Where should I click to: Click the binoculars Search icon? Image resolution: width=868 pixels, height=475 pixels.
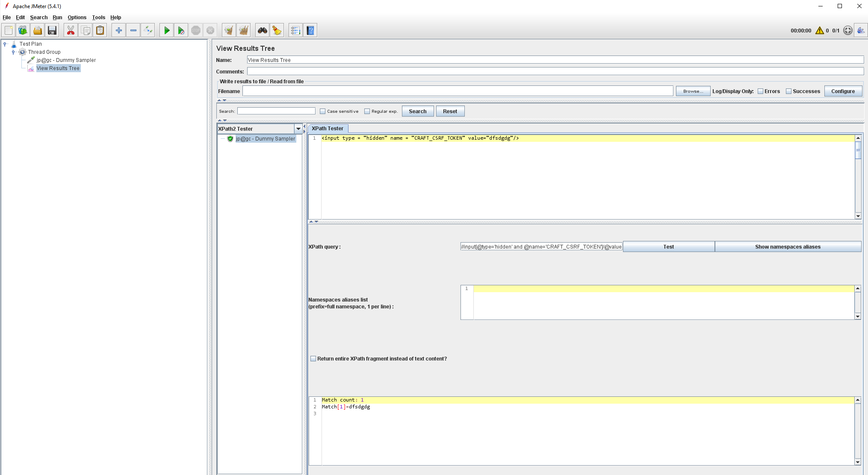click(x=262, y=30)
